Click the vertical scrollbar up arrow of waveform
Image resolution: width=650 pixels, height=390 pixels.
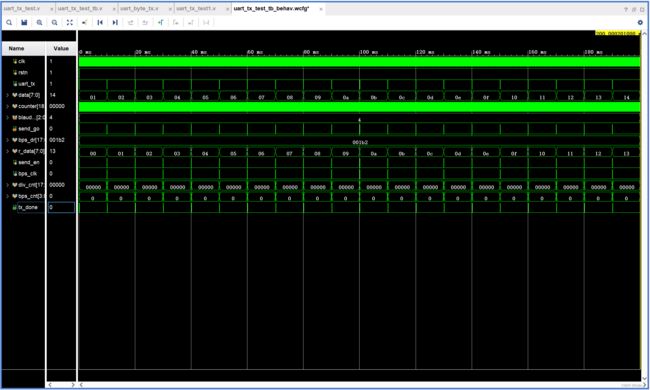tap(645, 34)
